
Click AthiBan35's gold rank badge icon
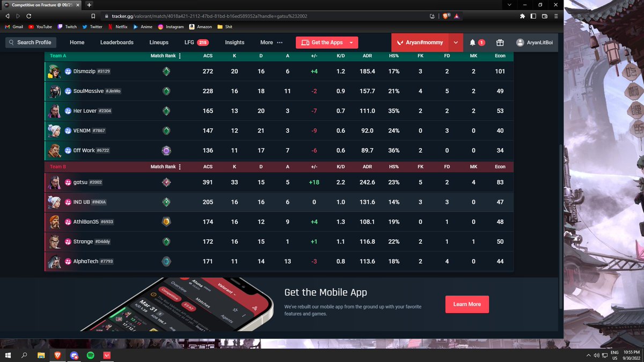[166, 222]
